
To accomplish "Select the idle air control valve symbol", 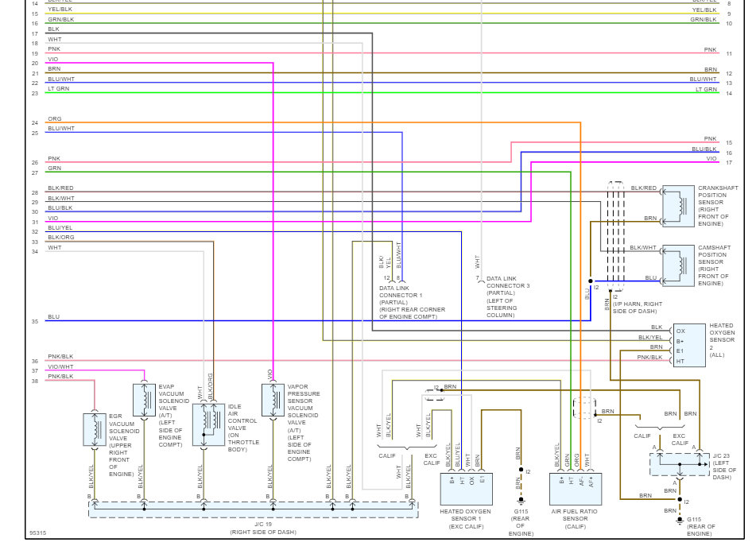I will (208, 424).
